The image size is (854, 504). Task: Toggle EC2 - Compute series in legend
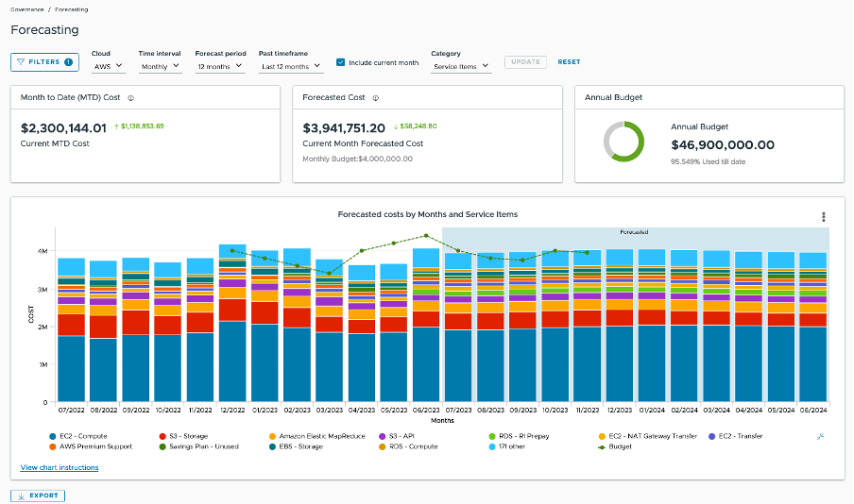pos(52,436)
